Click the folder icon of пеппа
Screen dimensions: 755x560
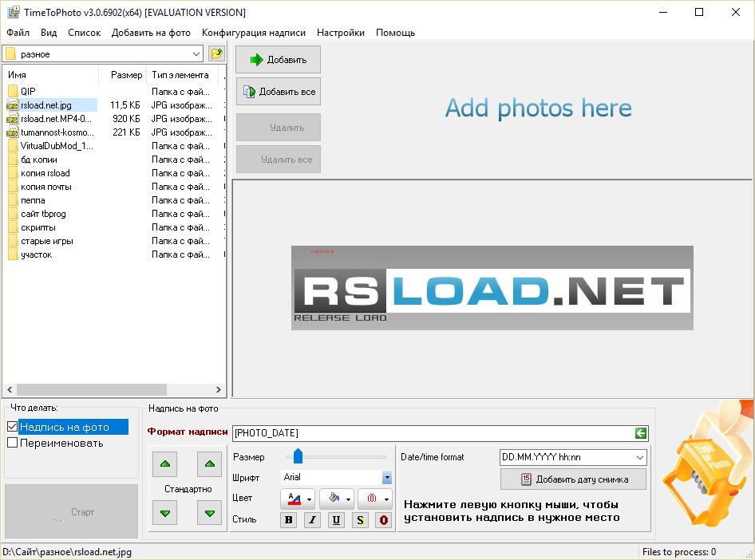click(x=13, y=200)
